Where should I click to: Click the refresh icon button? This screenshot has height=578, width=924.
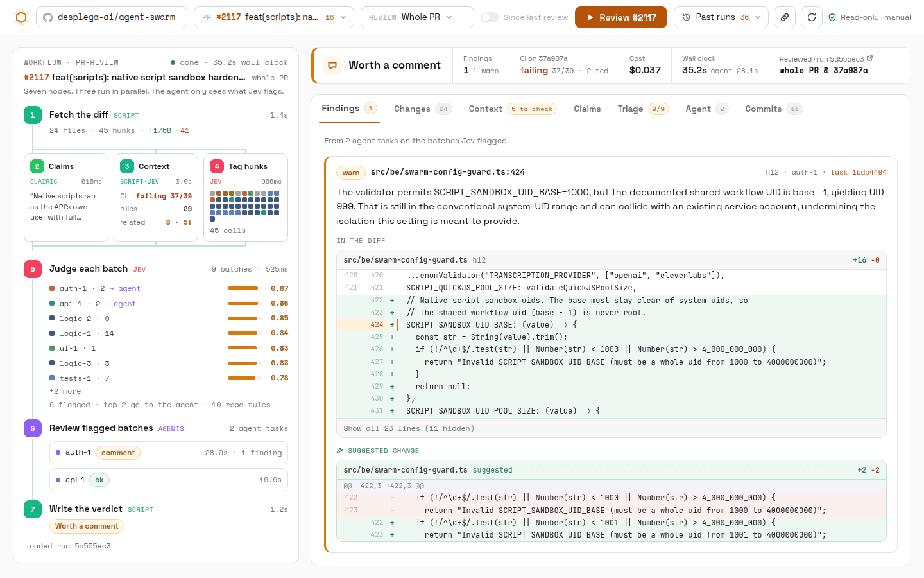pos(812,17)
